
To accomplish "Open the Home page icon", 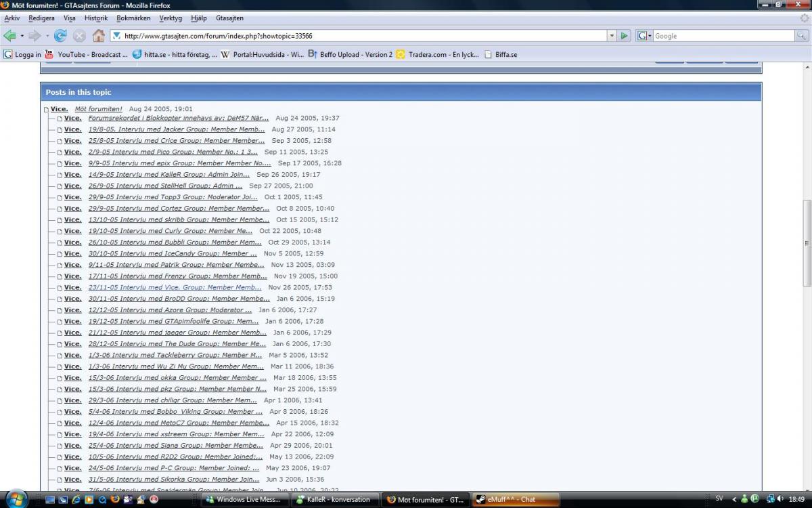I will (99, 36).
